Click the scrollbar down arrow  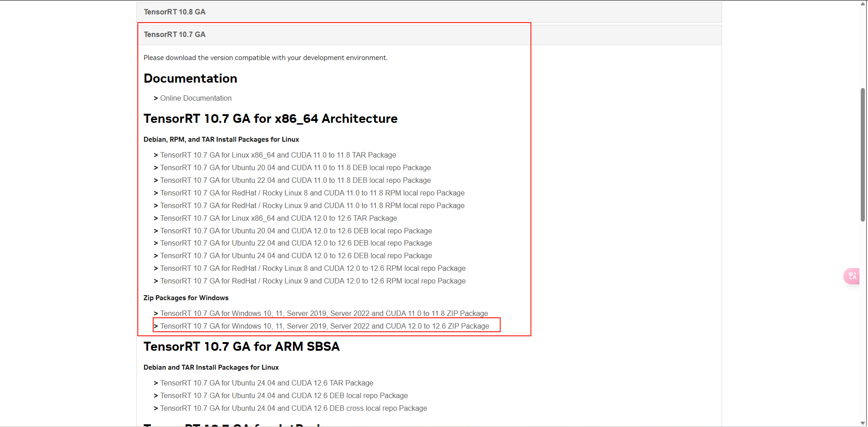(863, 423)
